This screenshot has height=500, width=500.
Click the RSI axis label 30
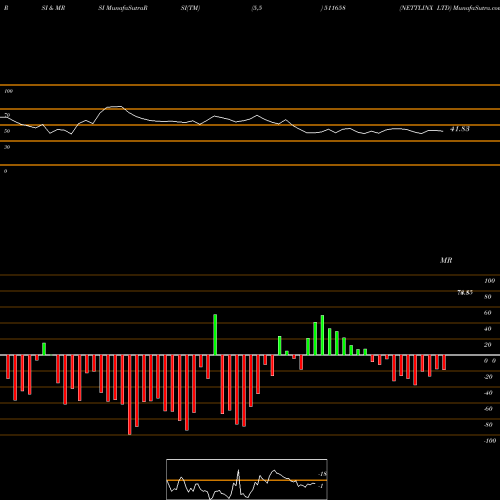coord(7,147)
